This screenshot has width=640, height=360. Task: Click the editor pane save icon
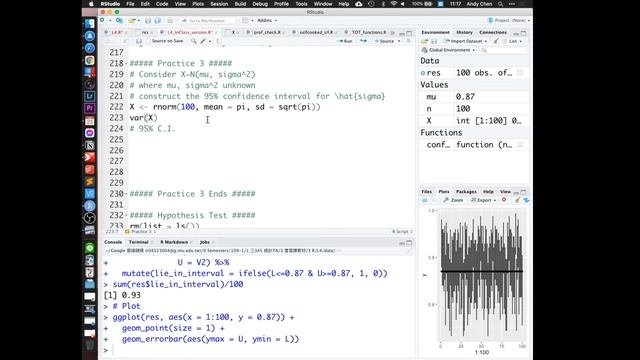(138, 41)
